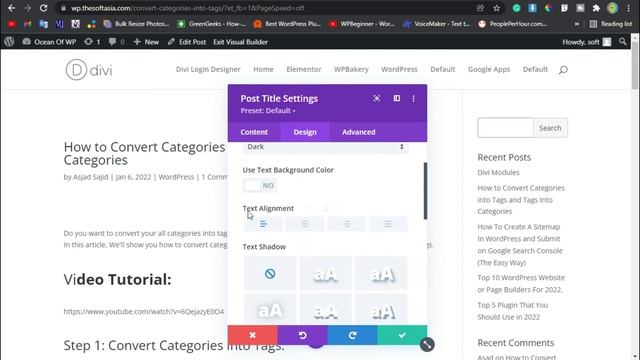Reload the current page
The image size is (640, 360).
[x=43, y=8]
